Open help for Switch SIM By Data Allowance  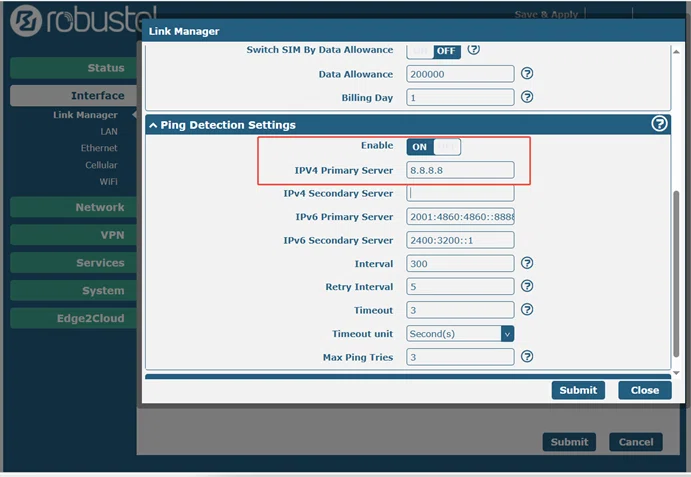(474, 49)
